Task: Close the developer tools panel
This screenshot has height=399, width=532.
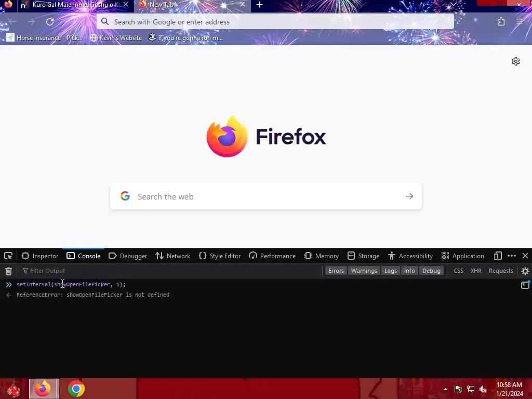Action: (525, 256)
